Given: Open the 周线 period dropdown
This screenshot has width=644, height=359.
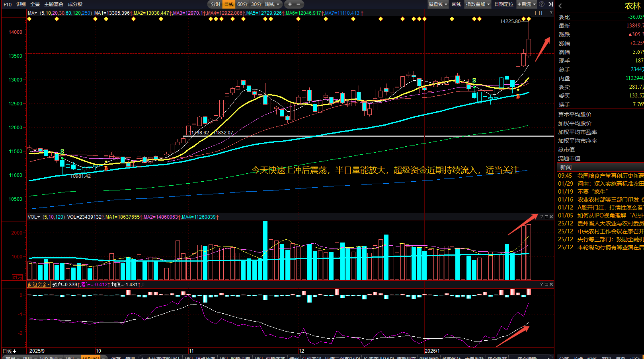Looking at the screenshot, I should [272, 4].
